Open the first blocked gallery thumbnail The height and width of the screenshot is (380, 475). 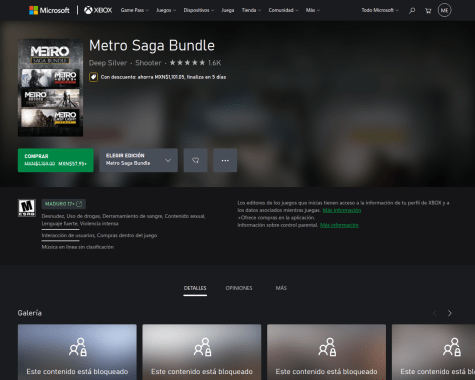point(77,352)
